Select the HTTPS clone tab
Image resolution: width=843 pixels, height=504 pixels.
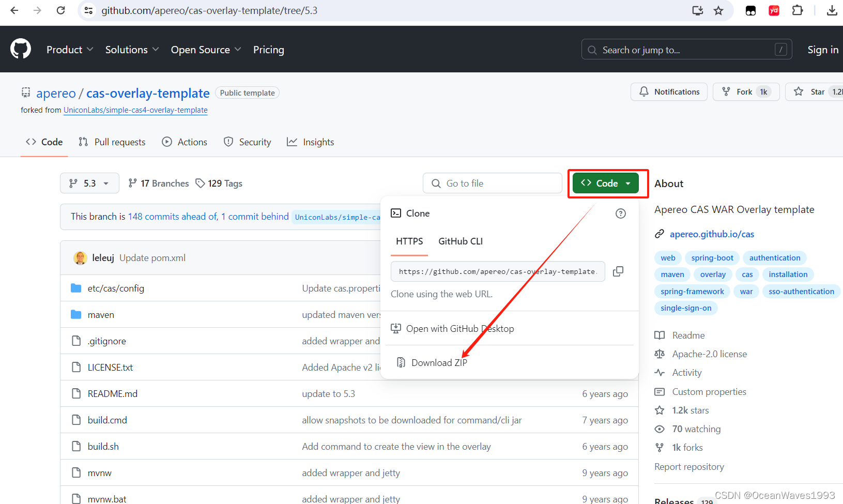pyautogui.click(x=409, y=241)
